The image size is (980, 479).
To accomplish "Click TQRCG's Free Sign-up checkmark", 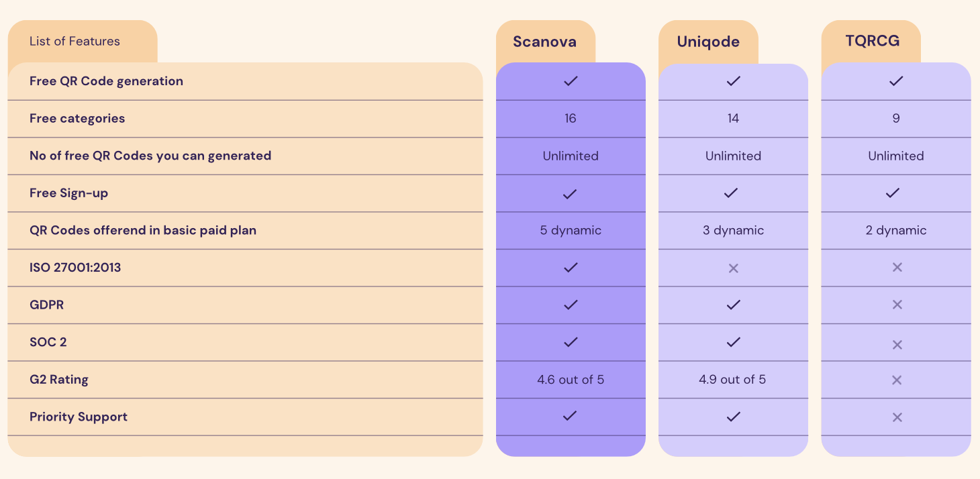I will (892, 193).
